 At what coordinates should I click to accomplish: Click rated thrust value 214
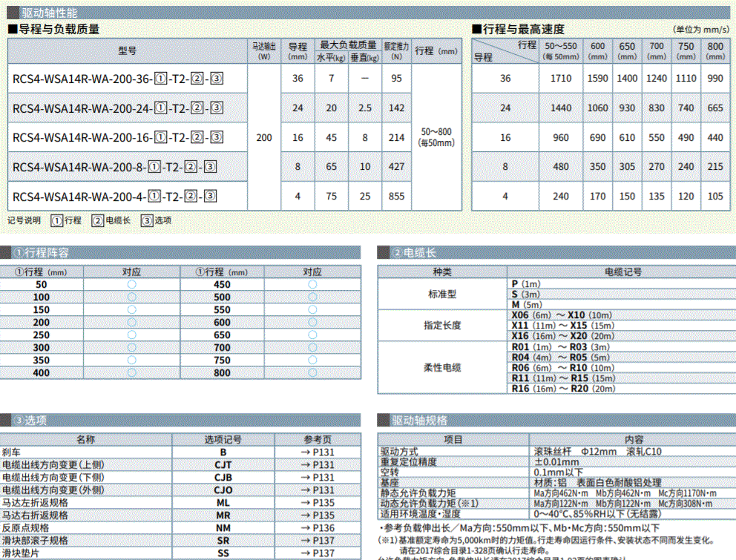pyautogui.click(x=397, y=137)
